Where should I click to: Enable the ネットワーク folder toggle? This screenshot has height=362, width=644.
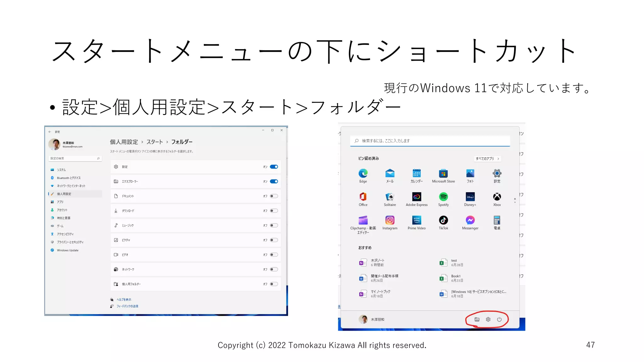[274, 269]
